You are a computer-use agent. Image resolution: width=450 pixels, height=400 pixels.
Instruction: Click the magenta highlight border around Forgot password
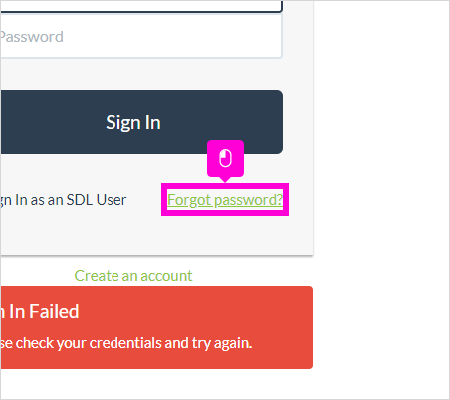(x=225, y=184)
